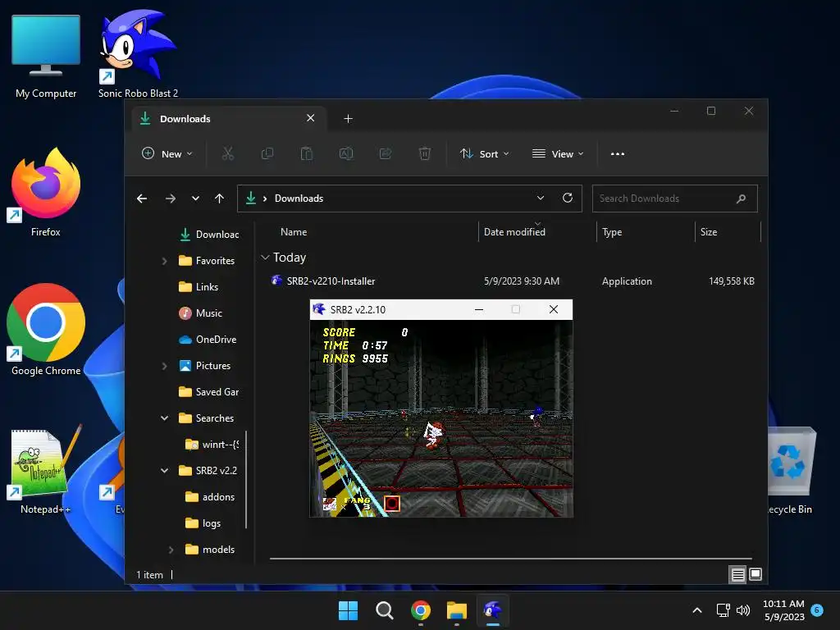Open the volume speaker tray icon
840x630 pixels.
click(x=743, y=610)
